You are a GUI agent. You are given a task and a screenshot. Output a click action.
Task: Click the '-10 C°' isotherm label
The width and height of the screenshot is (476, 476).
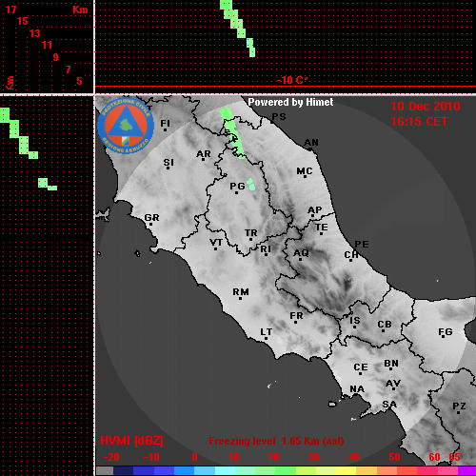click(x=291, y=80)
